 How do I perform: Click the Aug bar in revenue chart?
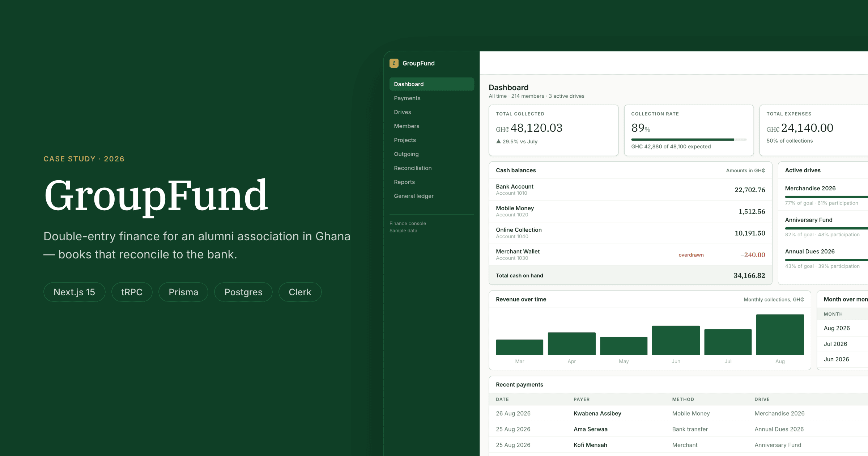click(x=780, y=335)
